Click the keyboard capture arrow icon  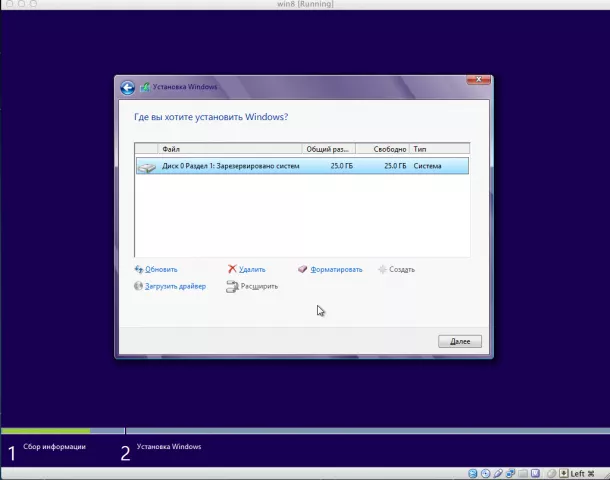click(562, 473)
